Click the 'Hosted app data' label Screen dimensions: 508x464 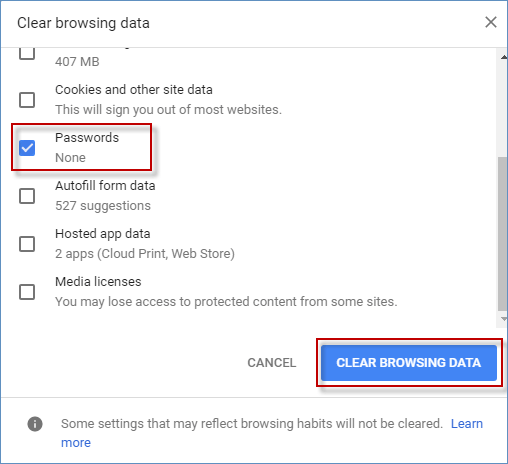click(x=103, y=234)
